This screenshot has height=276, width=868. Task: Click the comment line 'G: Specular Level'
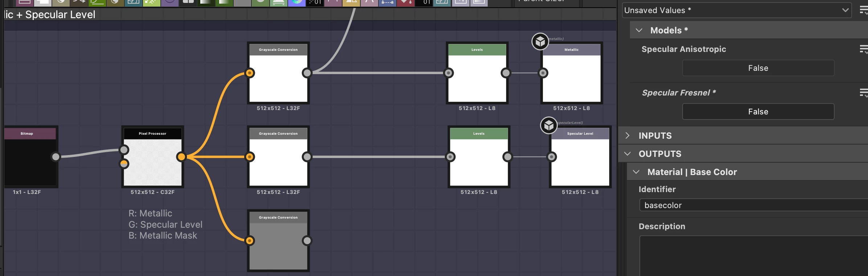(165, 224)
